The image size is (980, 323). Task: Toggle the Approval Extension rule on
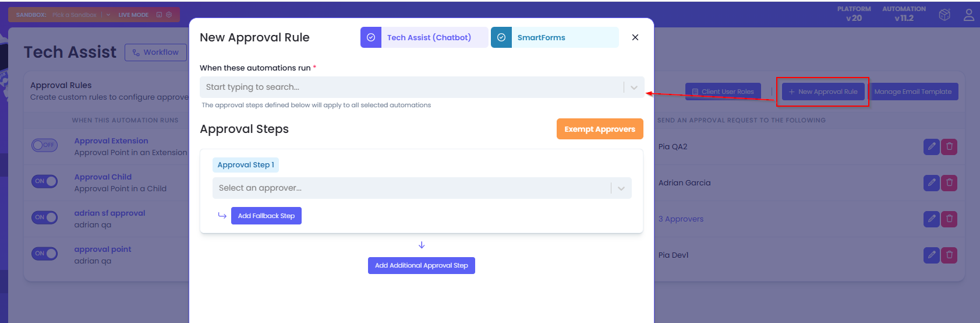coord(44,145)
